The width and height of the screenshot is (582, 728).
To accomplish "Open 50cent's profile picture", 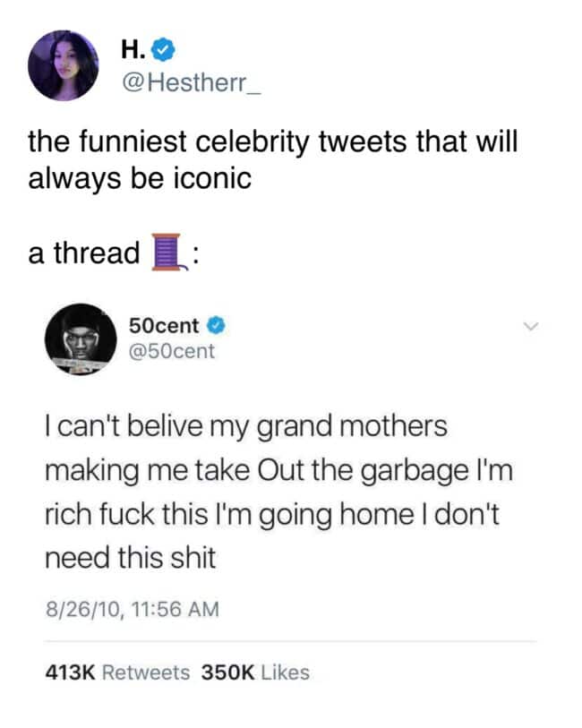I will pyautogui.click(x=80, y=341).
